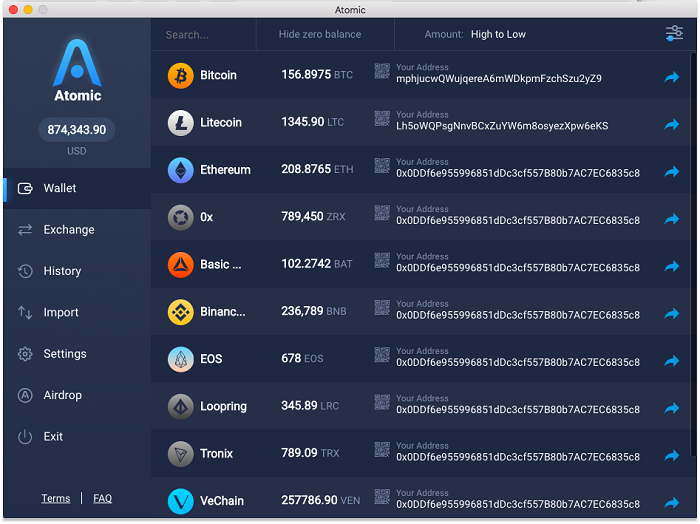Open the filter settings sliders icon
Screen dimensions: 700x524
point(674,33)
